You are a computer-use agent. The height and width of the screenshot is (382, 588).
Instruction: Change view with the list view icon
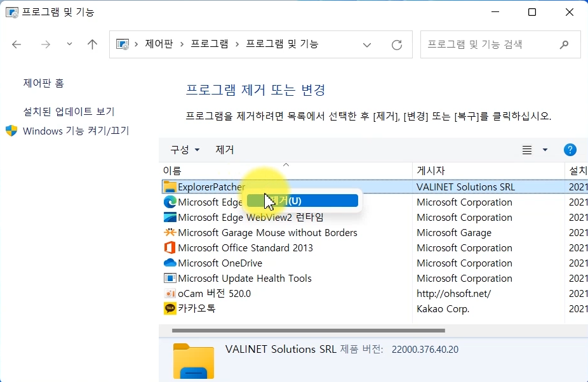click(527, 150)
